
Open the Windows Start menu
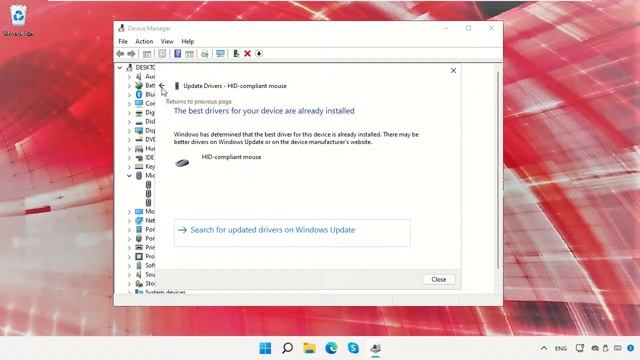pyautogui.click(x=265, y=348)
